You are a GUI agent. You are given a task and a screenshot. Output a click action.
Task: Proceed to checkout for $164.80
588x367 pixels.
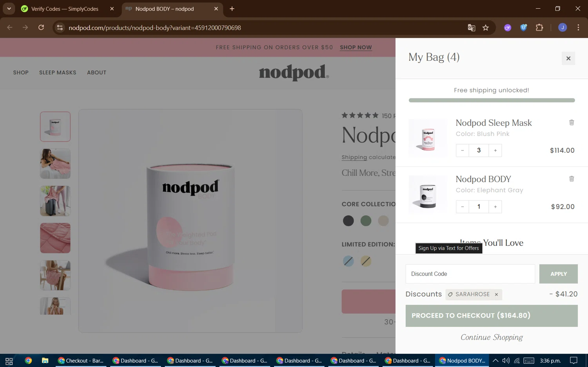[492, 316]
